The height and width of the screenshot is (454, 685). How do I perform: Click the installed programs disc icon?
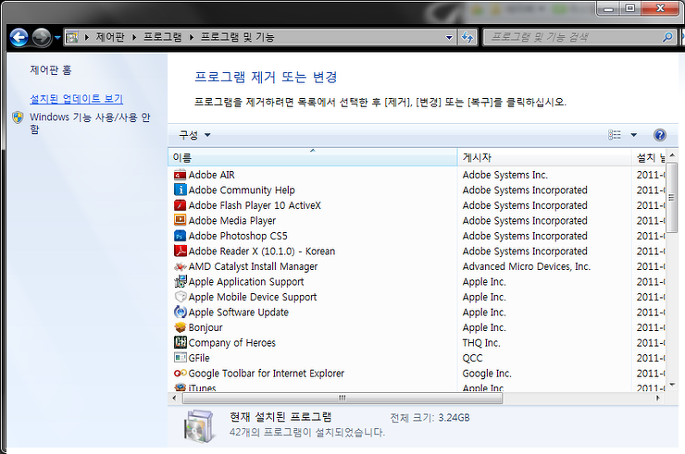coord(199,426)
